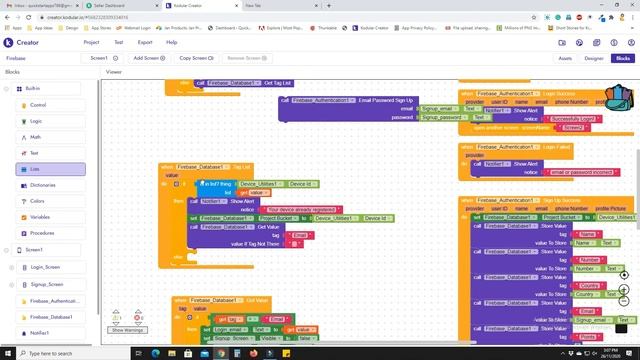Click the folder icon in the top-right toolbar
Image resolution: width=640 pixels, height=360 pixels.
click(x=562, y=42)
